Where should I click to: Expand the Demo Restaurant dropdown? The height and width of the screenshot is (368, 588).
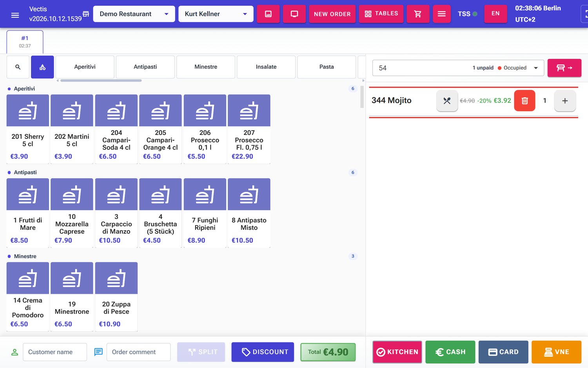pyautogui.click(x=134, y=14)
